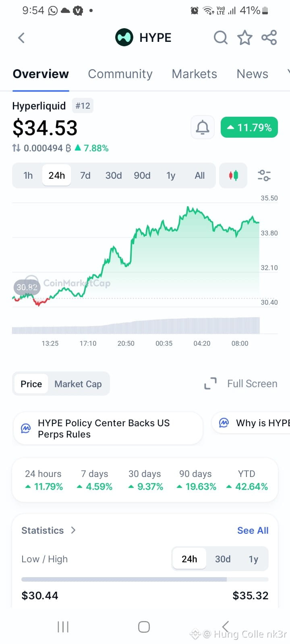Tap the Android recent apps button
Screen dimensions: 290x644
pyautogui.click(x=63, y=627)
